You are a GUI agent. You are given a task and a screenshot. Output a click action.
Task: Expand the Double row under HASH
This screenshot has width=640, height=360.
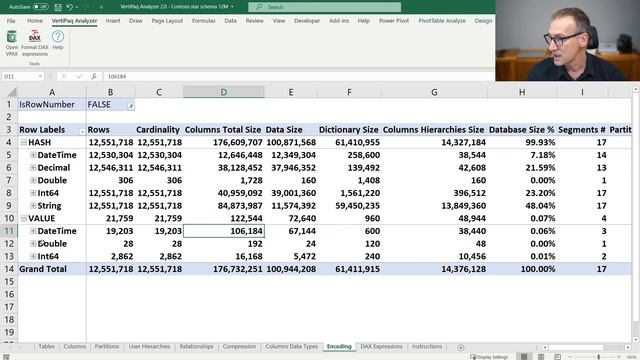tap(33, 180)
